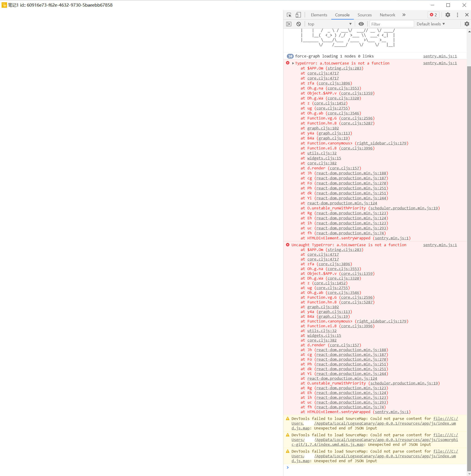Toggle the device toolbar icon
This screenshot has height=476, width=471.
pos(298,15)
